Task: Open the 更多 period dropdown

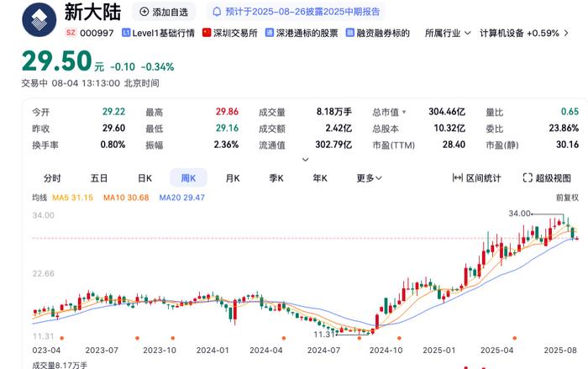Action: [x=369, y=178]
